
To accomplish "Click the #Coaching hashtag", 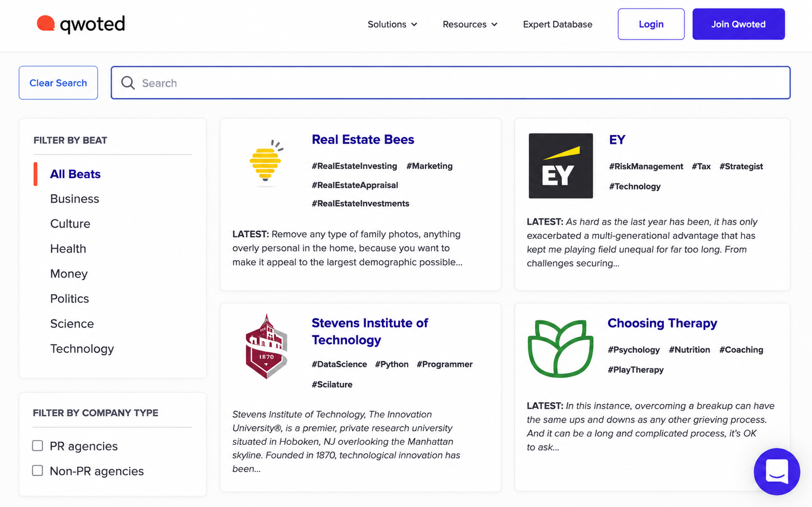I will click(741, 350).
